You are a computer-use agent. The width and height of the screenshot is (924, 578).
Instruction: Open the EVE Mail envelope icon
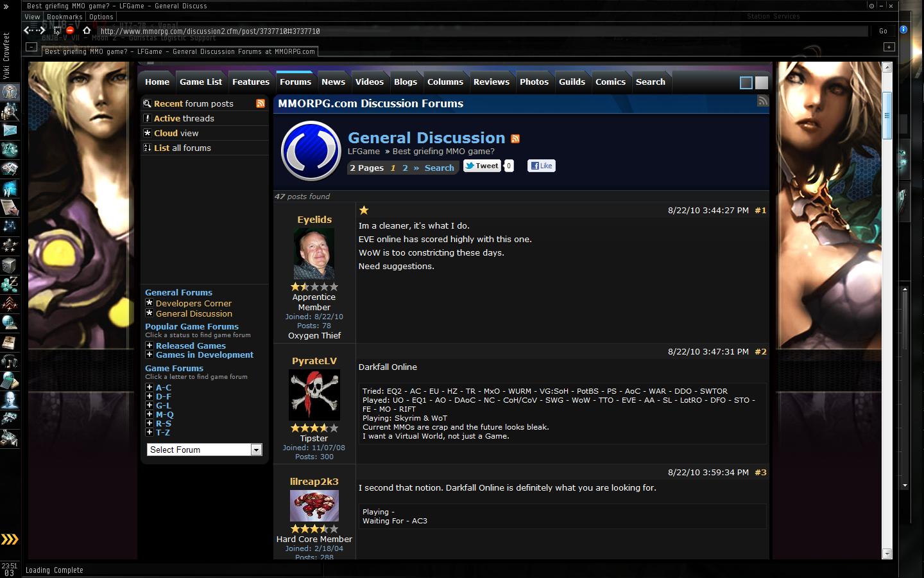10,130
